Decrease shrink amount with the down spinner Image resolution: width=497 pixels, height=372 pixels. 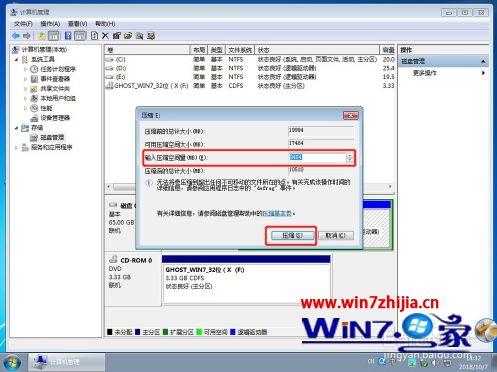[349, 160]
